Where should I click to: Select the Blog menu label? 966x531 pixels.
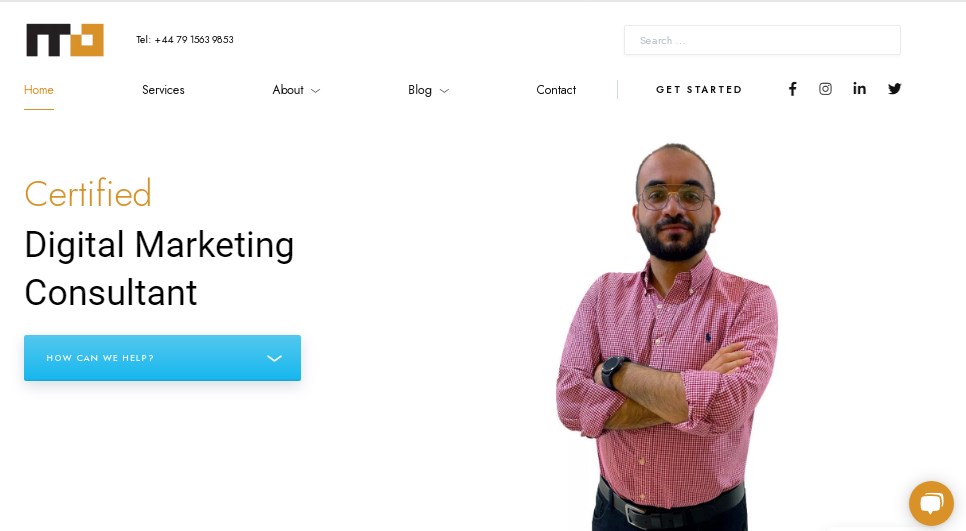(420, 90)
